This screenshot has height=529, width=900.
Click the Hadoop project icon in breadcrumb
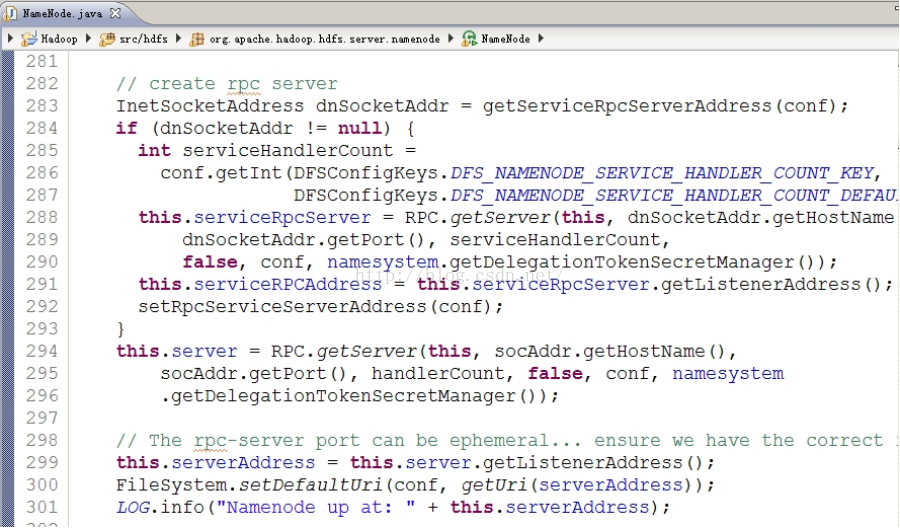tap(29, 39)
